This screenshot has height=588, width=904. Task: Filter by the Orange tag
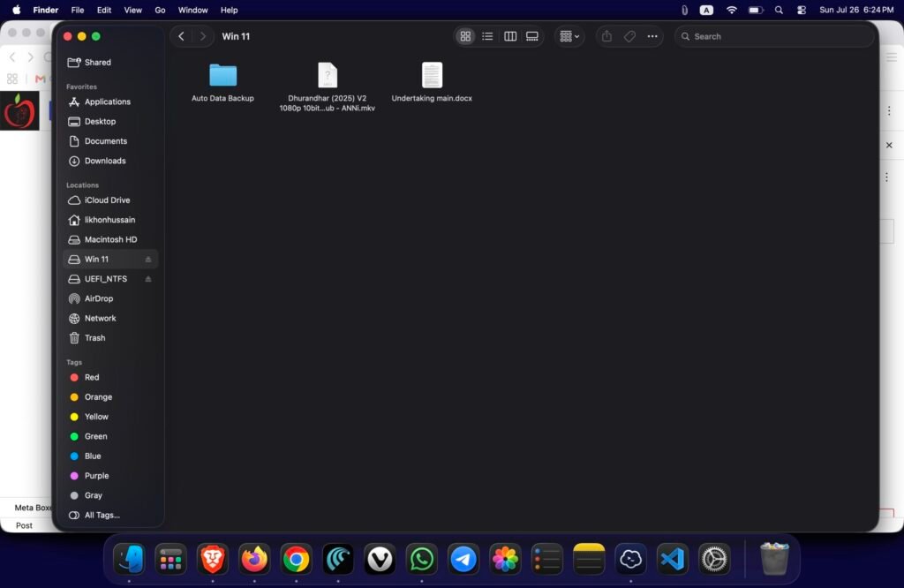pyautogui.click(x=110, y=397)
